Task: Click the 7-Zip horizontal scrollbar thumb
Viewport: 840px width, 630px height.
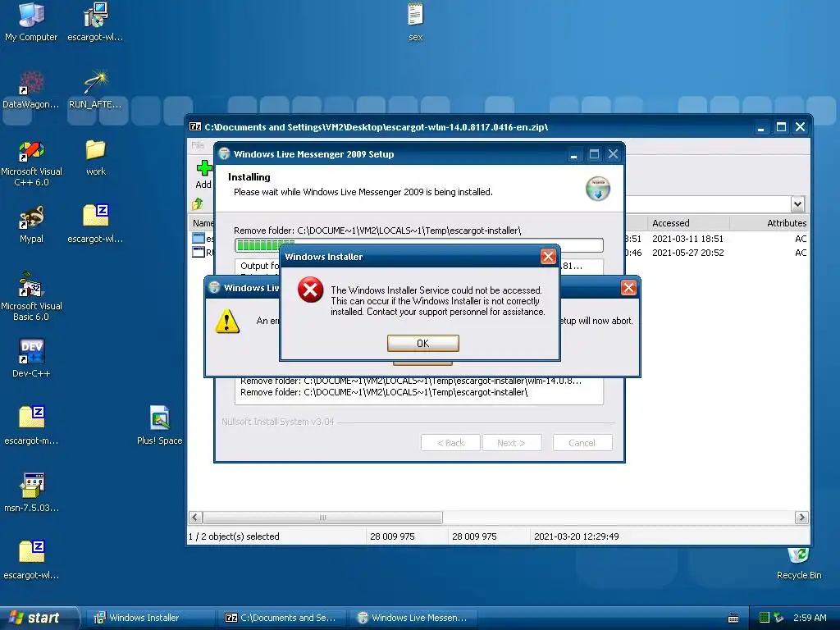Action: pos(322,518)
